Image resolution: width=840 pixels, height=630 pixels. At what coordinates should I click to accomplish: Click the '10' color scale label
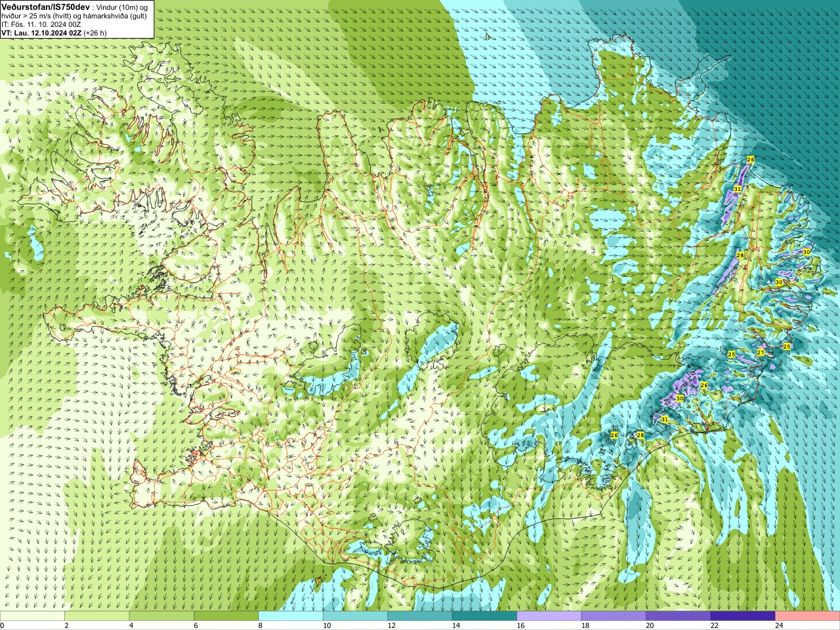pyautogui.click(x=327, y=625)
